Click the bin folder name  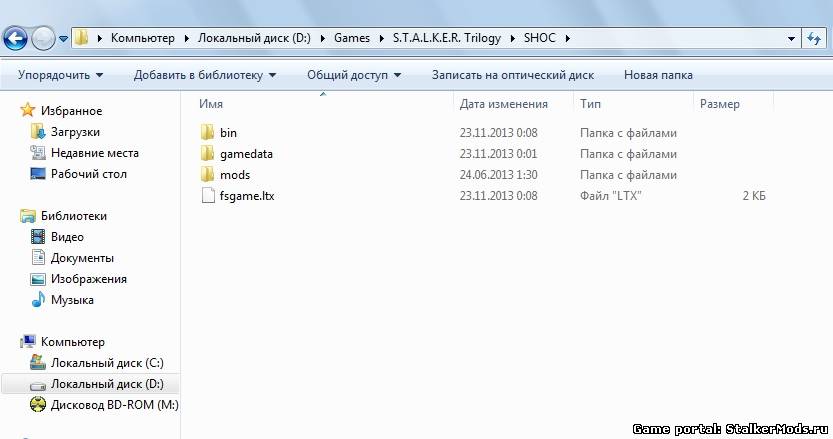point(228,132)
